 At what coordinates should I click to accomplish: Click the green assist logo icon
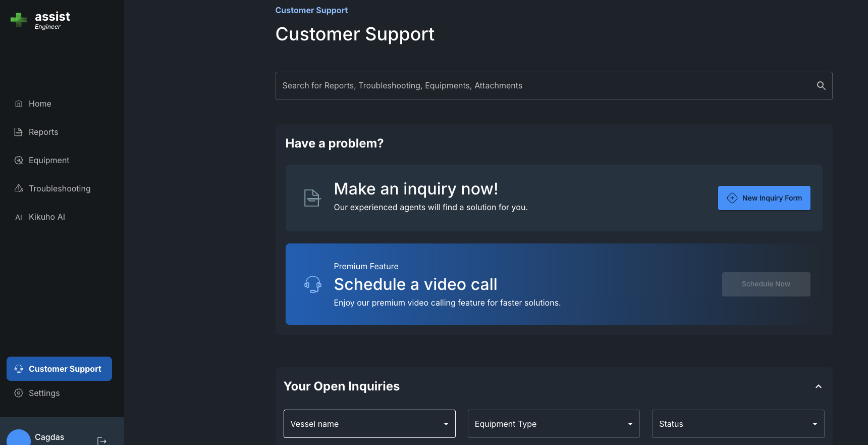tap(19, 20)
